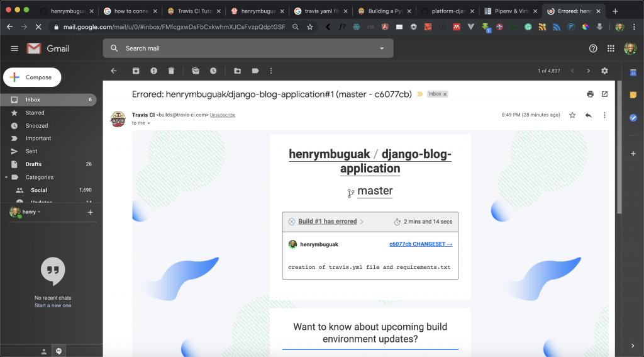644x357 pixels.
Task: Collapse Categories section
Action: pos(6,178)
